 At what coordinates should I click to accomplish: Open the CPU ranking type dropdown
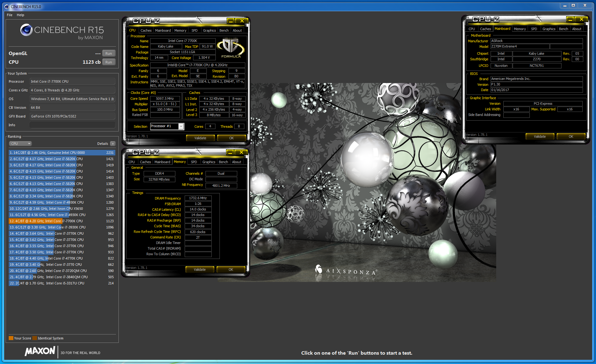pos(20,144)
